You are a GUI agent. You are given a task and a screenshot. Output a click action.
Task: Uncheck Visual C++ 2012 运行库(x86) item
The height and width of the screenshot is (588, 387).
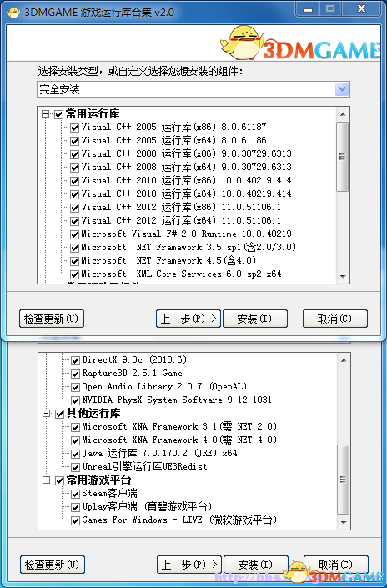74,208
